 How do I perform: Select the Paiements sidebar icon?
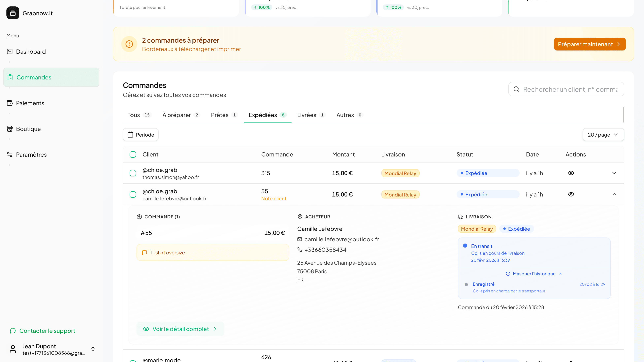(10, 103)
